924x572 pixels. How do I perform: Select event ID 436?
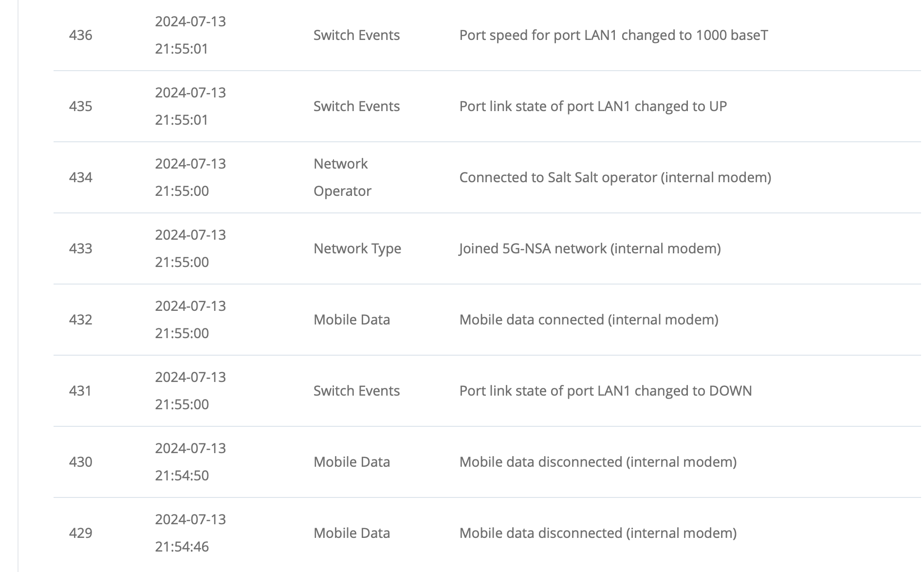81,35
